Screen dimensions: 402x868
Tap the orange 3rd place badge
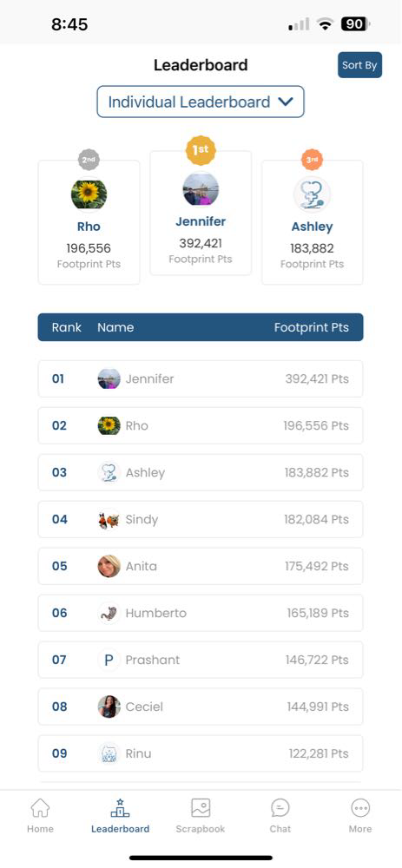[x=313, y=160]
